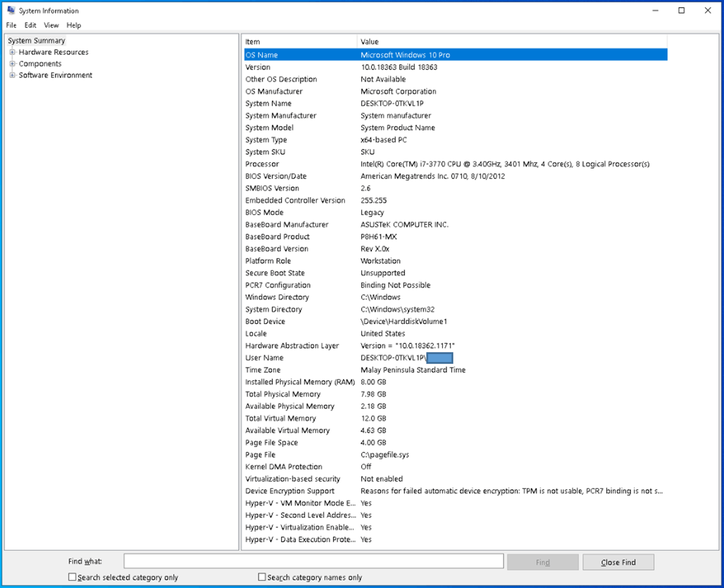Select the Processor row

[456, 164]
